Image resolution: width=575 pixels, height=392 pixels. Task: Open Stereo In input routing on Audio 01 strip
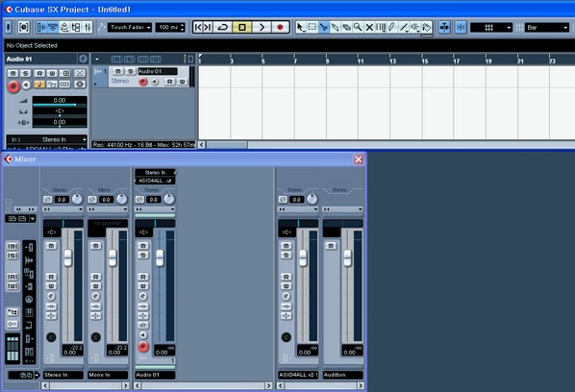pos(156,172)
